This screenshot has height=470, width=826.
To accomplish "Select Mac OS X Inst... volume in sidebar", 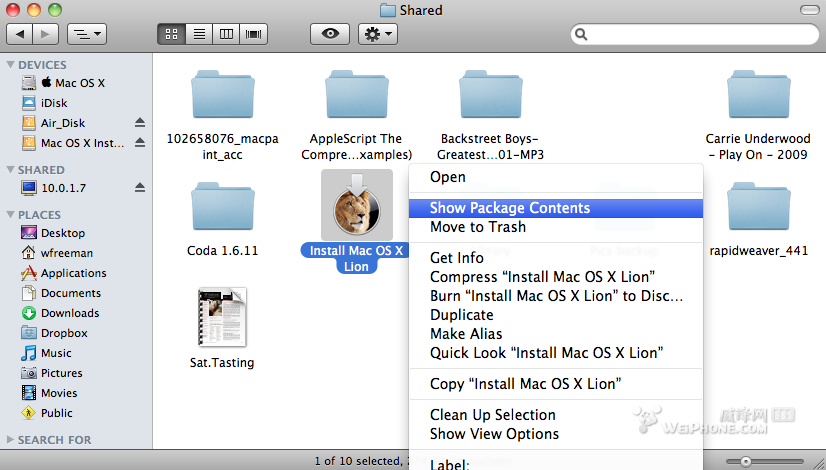I will click(x=73, y=143).
